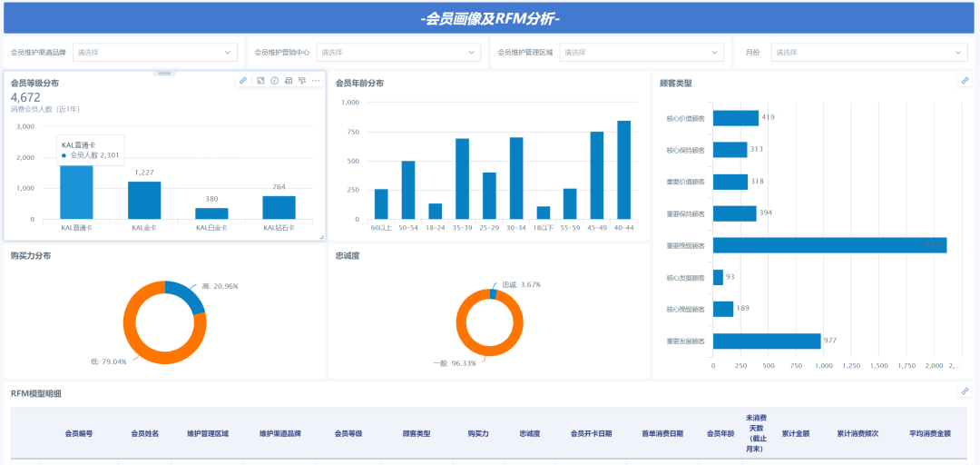Click the 50-54 bar in age chart
This screenshot has height=465, width=980.
click(408, 190)
